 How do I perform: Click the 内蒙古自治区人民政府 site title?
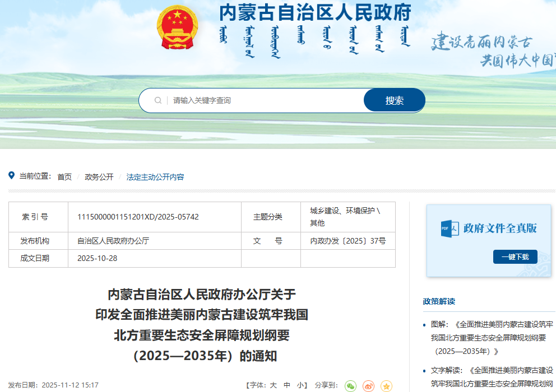click(x=315, y=12)
